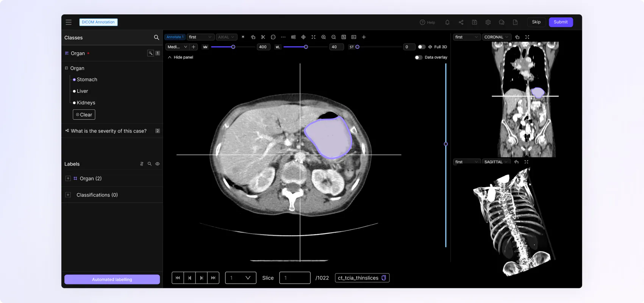This screenshot has height=303, width=644.
Task: Click the plus button next to the Medi... preset
Action: point(194,47)
